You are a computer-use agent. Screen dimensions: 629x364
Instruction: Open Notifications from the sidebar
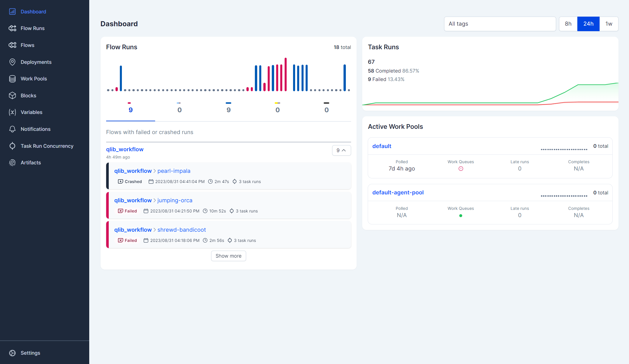pos(35,129)
